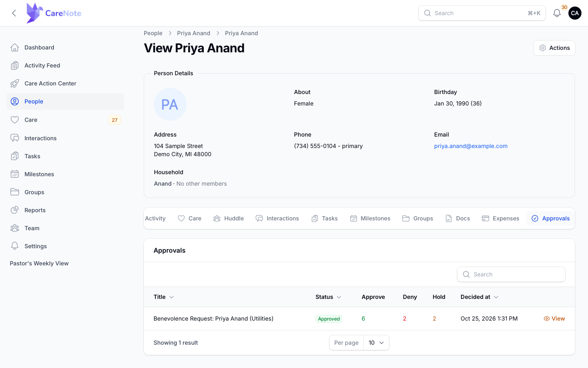
Task: Select People in the sidebar
Action: [65, 101]
